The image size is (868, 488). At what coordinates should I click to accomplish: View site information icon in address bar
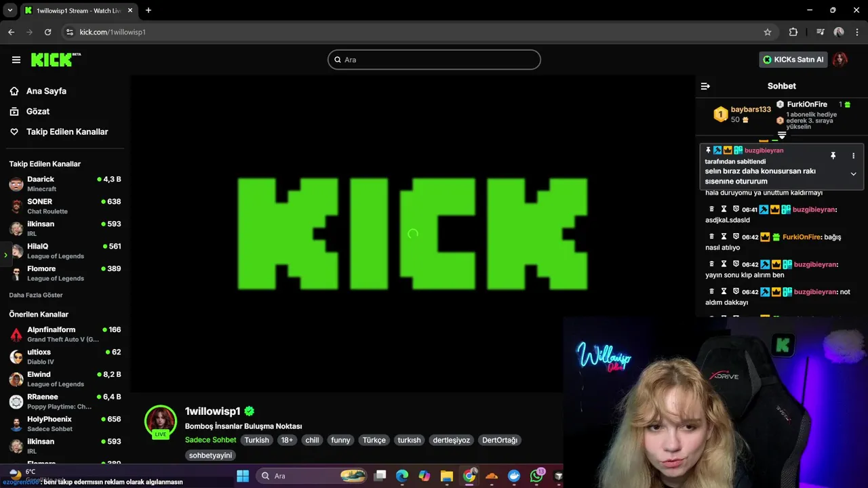coord(69,32)
